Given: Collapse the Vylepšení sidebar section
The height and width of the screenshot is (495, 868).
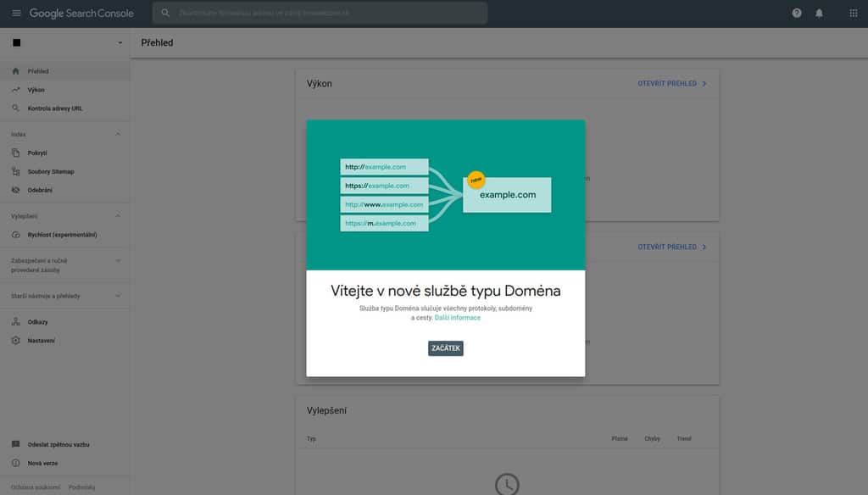Looking at the screenshot, I should coord(118,216).
